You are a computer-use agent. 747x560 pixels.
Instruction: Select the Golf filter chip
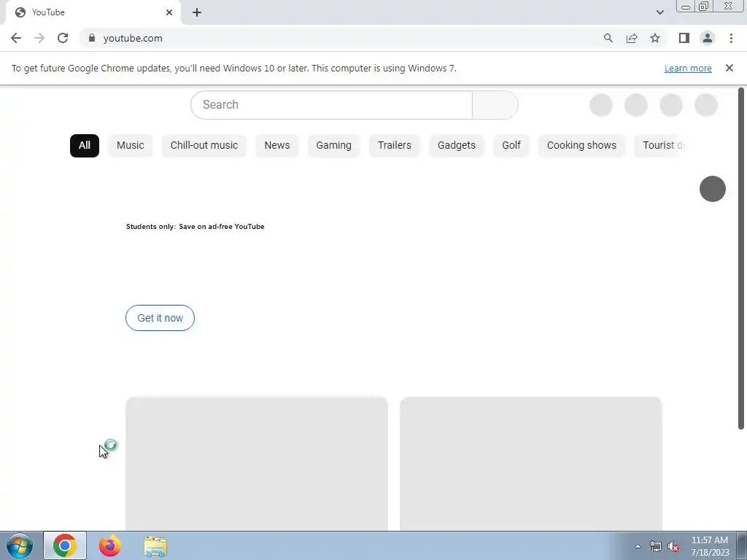point(511,145)
